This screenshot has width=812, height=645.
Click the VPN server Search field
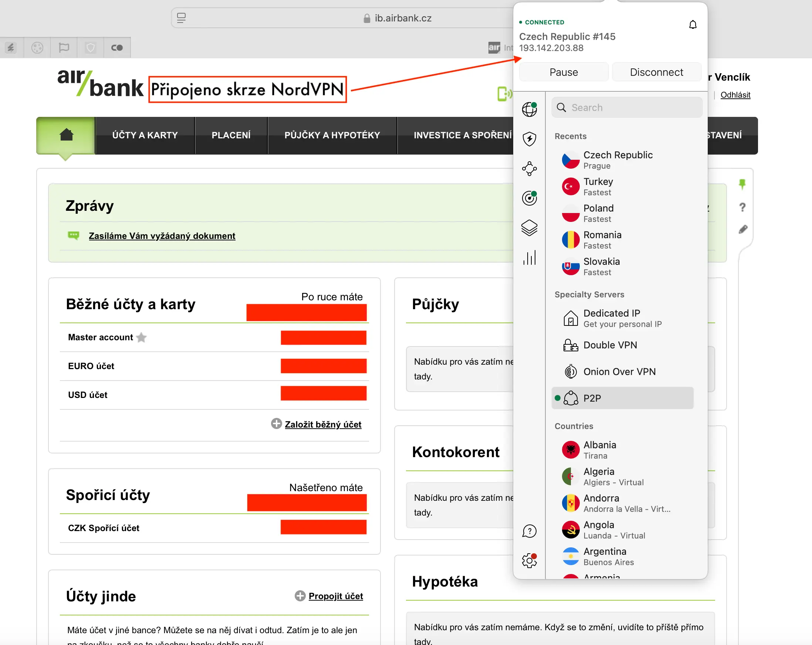pyautogui.click(x=633, y=108)
